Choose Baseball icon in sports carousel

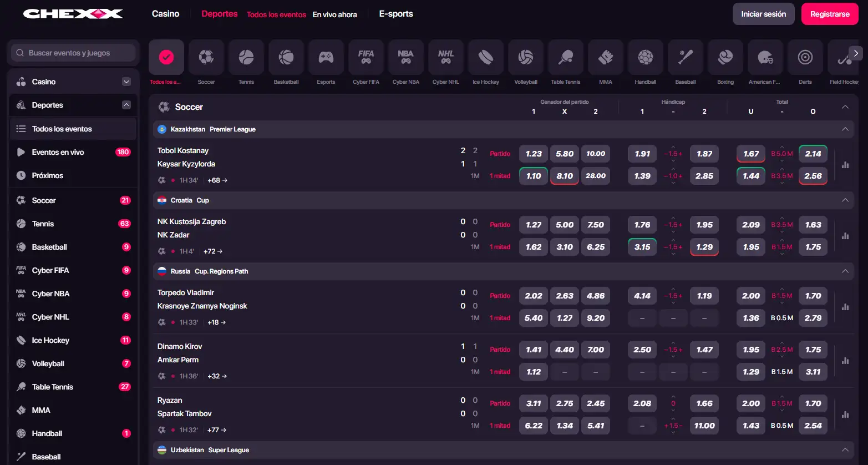(x=686, y=57)
